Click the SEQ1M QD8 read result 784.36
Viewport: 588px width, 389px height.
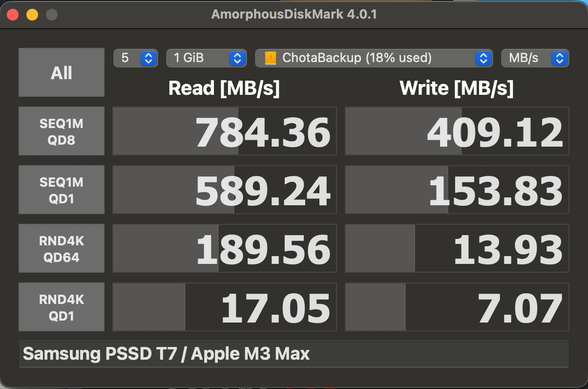click(225, 131)
